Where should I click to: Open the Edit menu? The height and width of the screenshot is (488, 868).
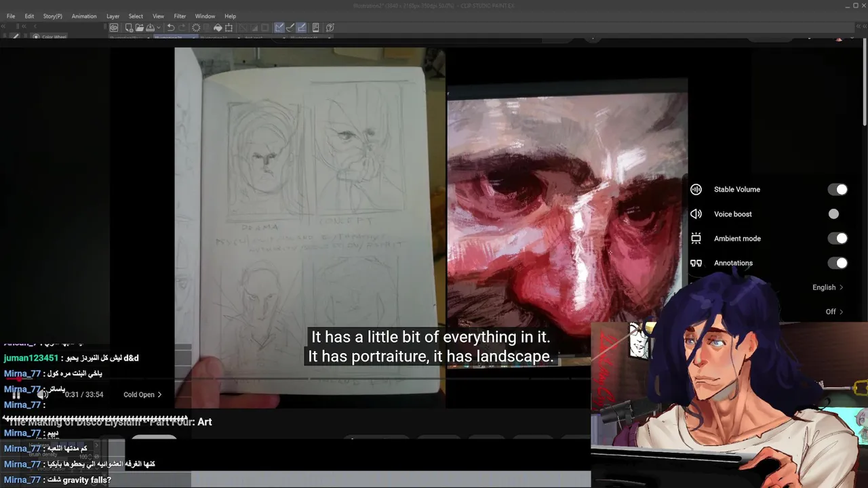tap(29, 16)
